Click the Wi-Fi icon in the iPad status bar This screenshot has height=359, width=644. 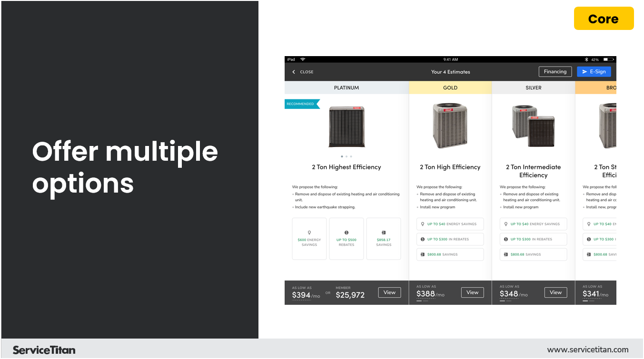[x=302, y=59]
